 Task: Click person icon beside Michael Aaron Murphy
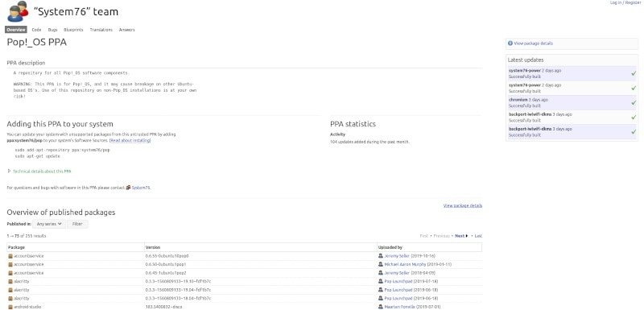point(381,264)
